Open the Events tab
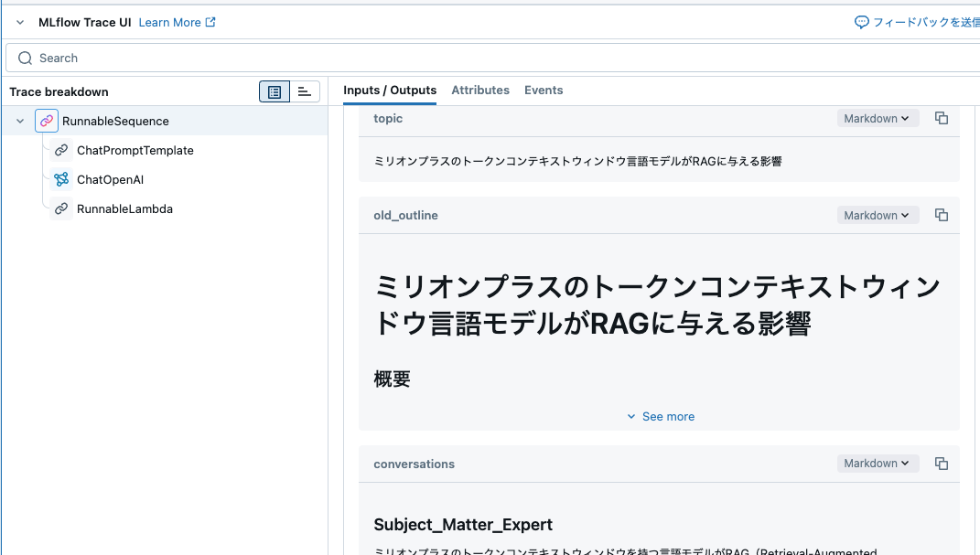 coord(544,90)
